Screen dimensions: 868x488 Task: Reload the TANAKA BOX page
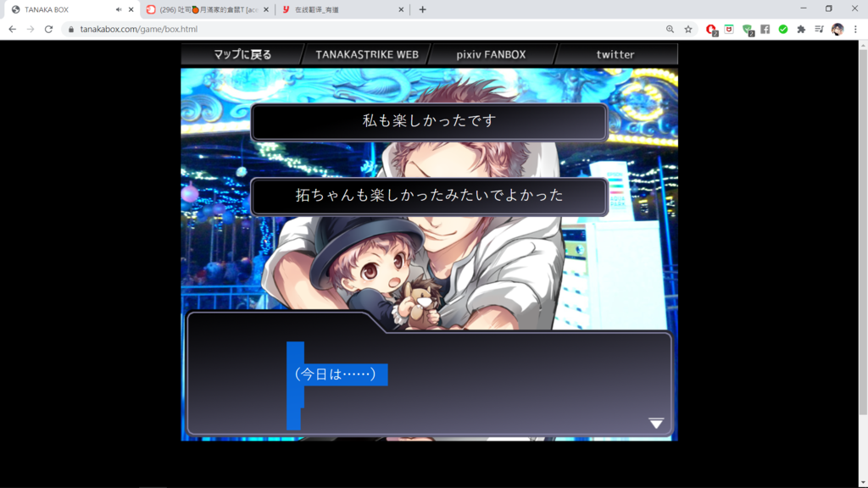pos(48,30)
